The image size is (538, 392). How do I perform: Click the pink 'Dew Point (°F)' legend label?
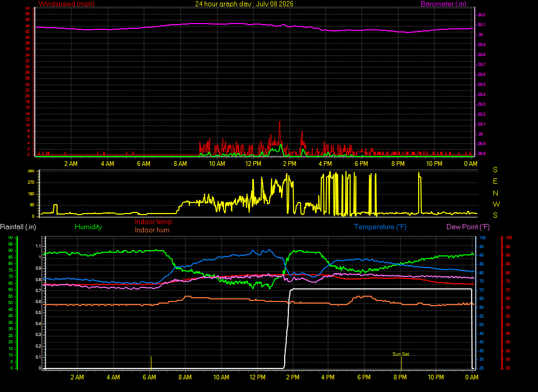click(x=468, y=227)
